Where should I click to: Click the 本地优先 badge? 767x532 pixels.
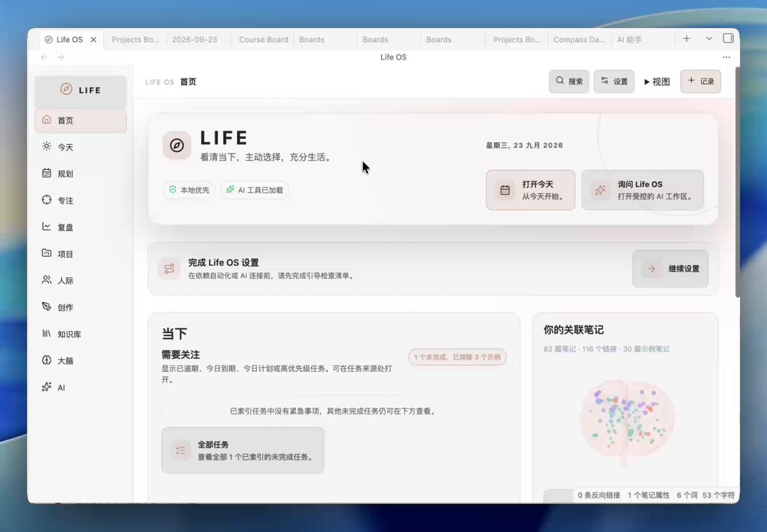pos(189,190)
